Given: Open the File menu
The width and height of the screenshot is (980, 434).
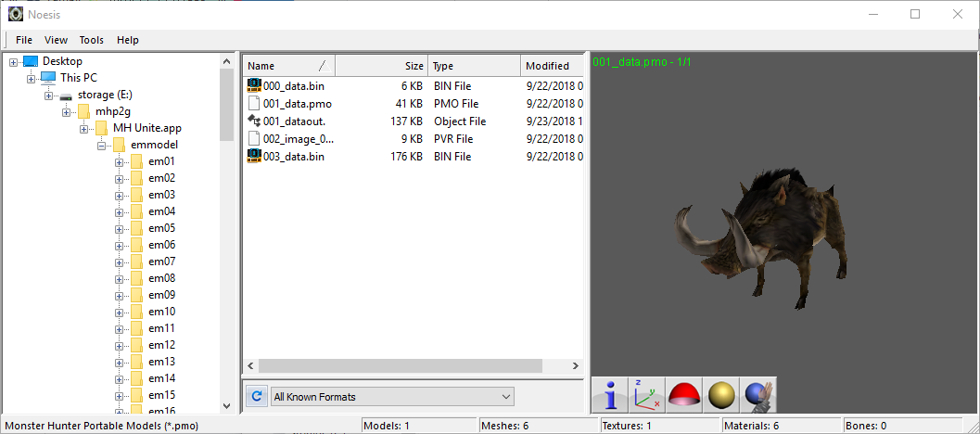Looking at the screenshot, I should point(24,40).
